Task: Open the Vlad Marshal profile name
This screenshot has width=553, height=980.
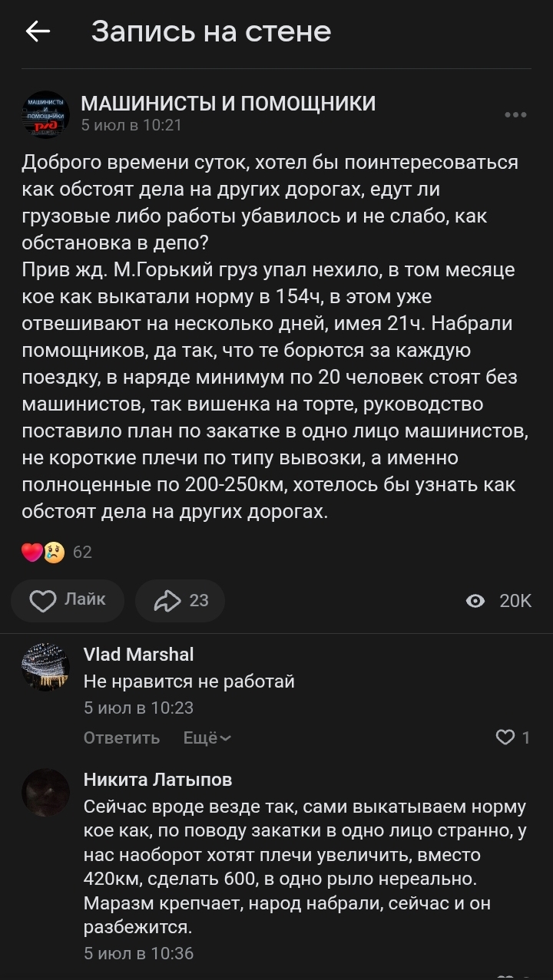Action: [x=138, y=655]
